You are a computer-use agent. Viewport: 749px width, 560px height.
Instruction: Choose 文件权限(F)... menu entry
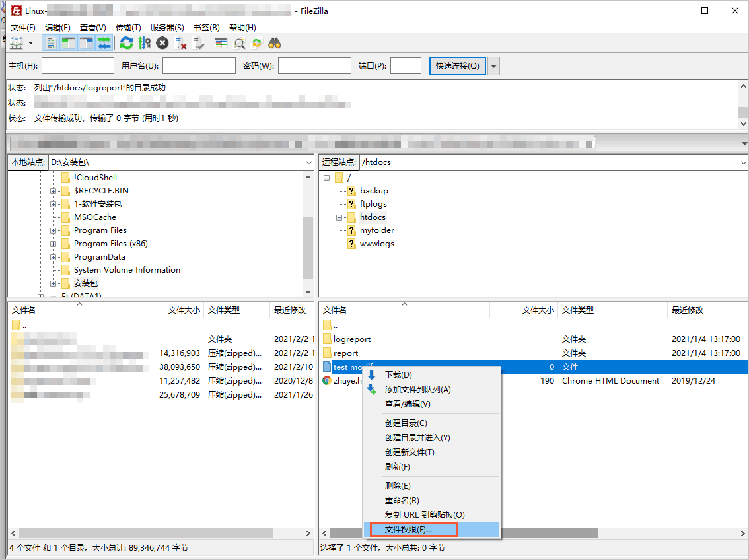click(432, 530)
